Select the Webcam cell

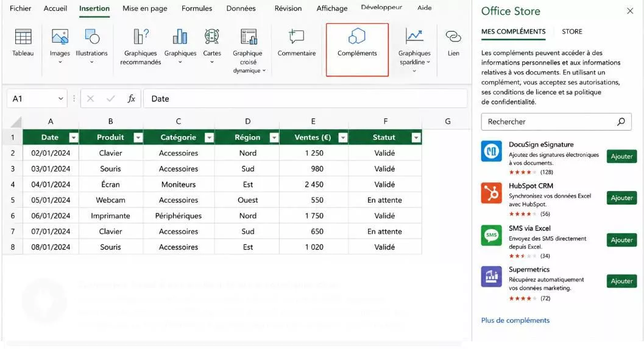point(110,200)
